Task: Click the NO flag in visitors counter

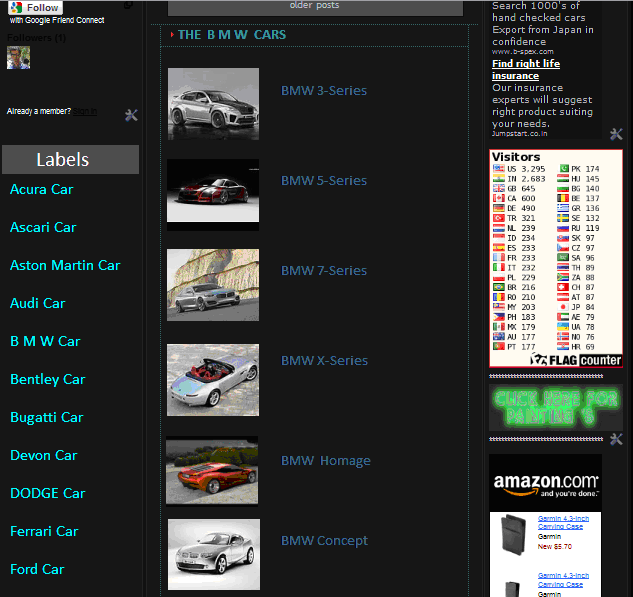Action: pyautogui.click(x=563, y=337)
